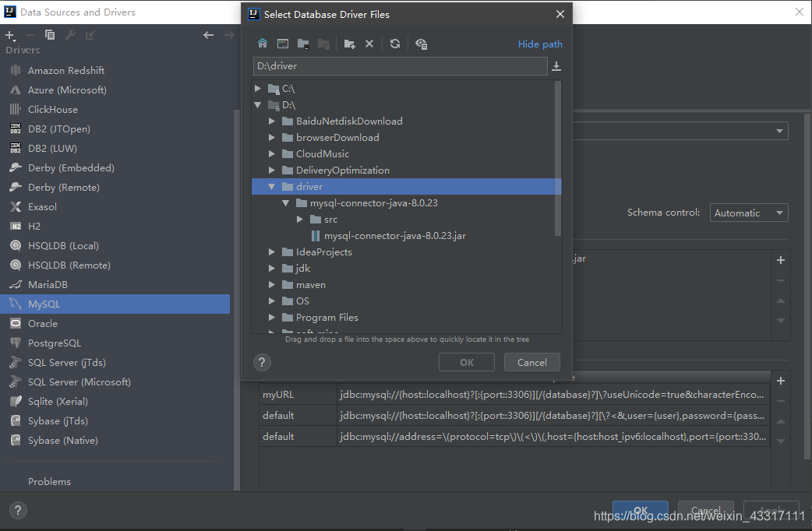The height and width of the screenshot is (531, 812).
Task: Click the Hide path link
Action: tap(539, 44)
